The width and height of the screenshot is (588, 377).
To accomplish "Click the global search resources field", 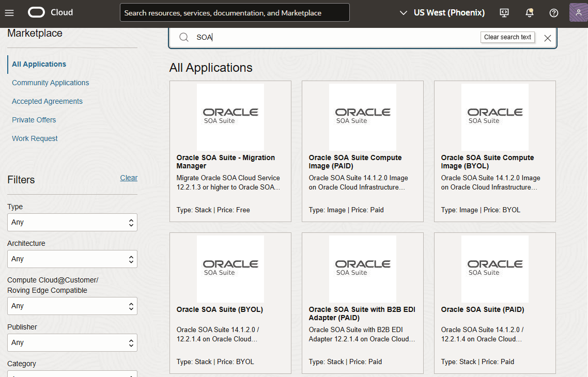I will tap(235, 13).
